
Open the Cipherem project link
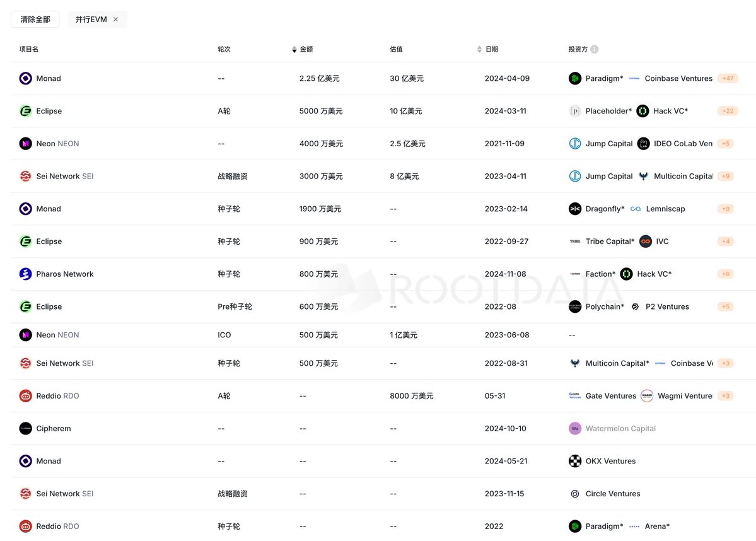coord(54,428)
